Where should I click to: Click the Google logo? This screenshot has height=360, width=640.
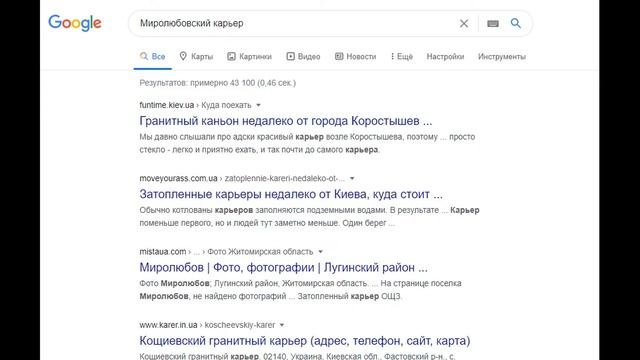pyautogui.click(x=75, y=23)
